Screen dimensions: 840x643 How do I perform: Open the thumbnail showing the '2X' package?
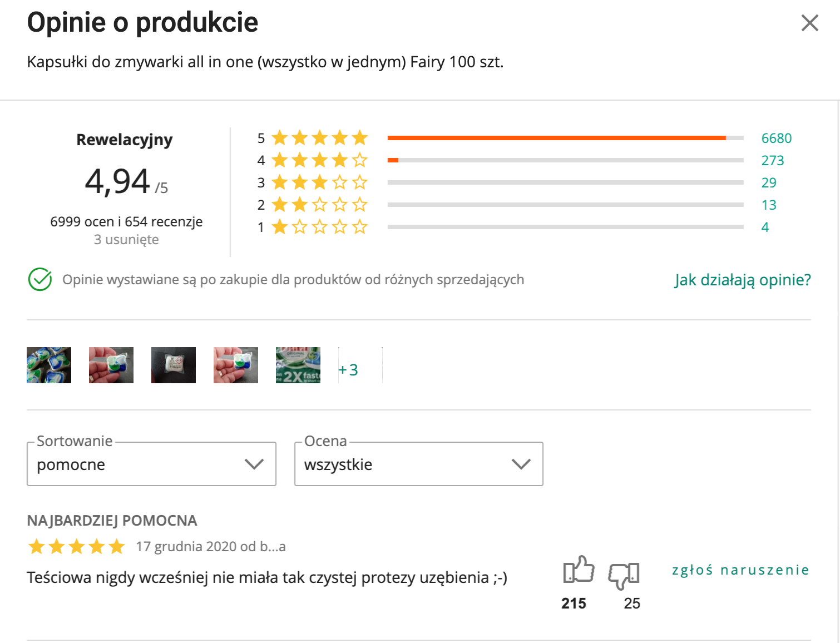[x=298, y=365]
